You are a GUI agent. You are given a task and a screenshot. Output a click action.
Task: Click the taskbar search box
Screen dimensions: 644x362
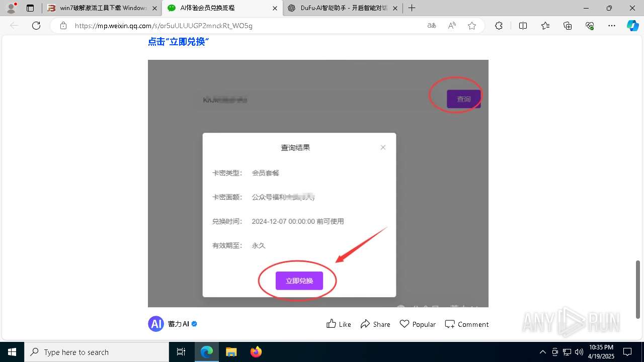point(97,352)
